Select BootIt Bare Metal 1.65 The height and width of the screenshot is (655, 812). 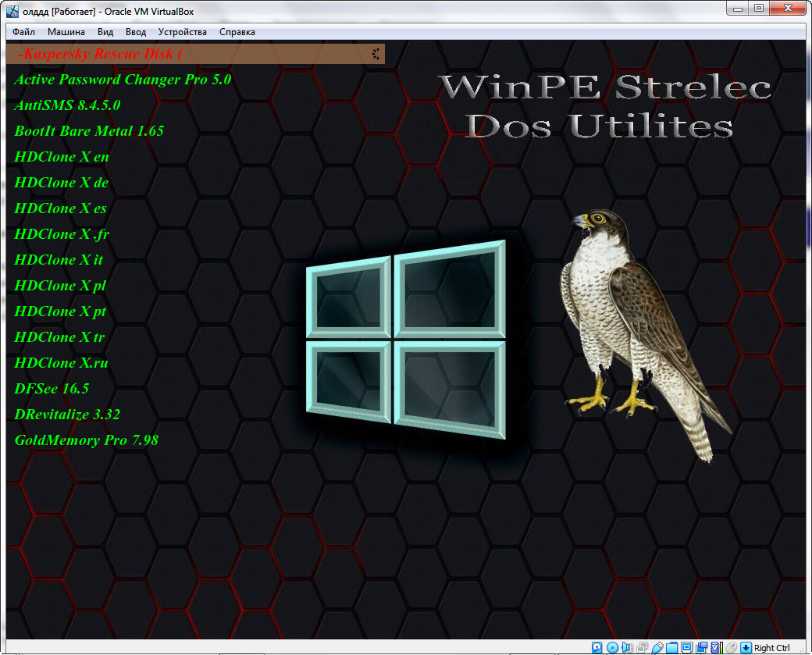point(89,131)
